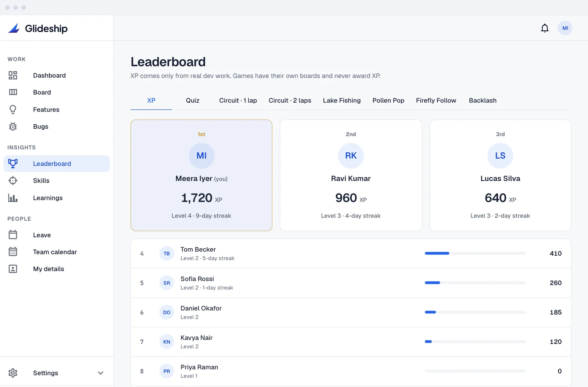Click the "1,720 XP" value

click(201, 198)
